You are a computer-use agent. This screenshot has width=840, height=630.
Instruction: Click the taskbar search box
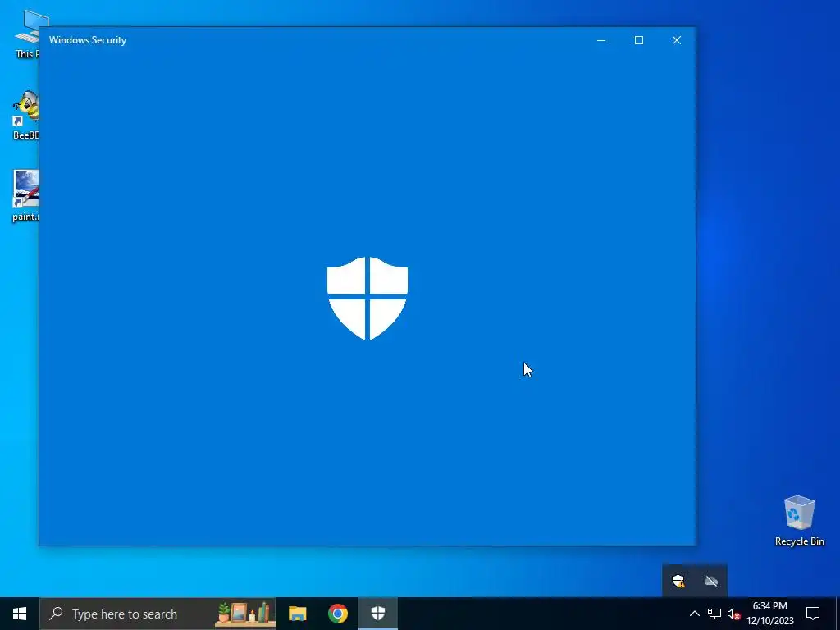tap(157, 614)
